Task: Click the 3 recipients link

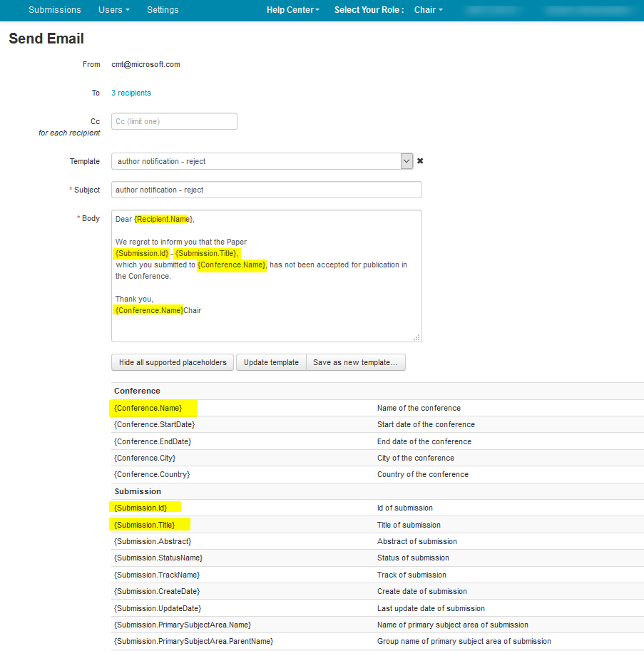Action: coord(131,93)
